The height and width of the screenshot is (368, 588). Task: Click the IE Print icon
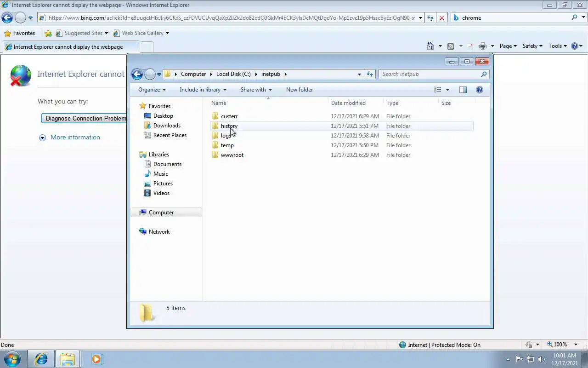tap(482, 46)
